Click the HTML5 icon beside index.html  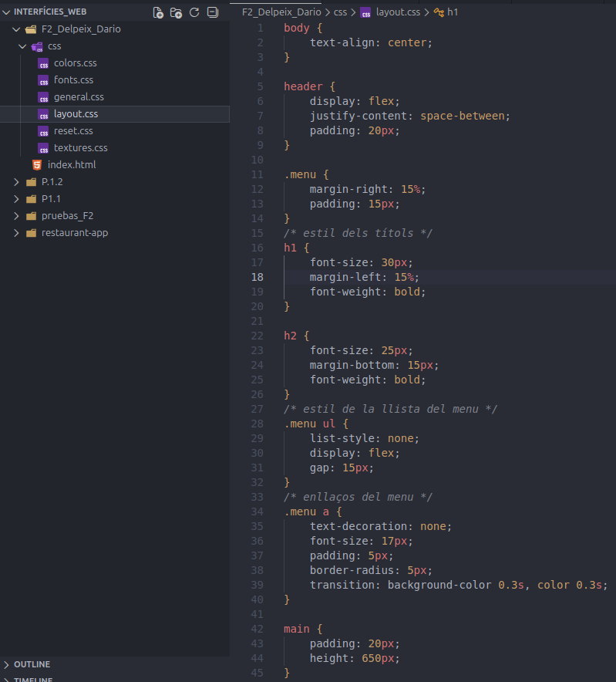point(37,165)
